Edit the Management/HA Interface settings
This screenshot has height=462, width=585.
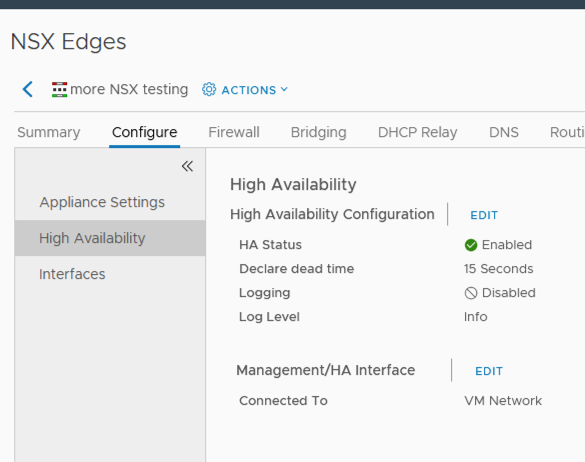coord(489,371)
